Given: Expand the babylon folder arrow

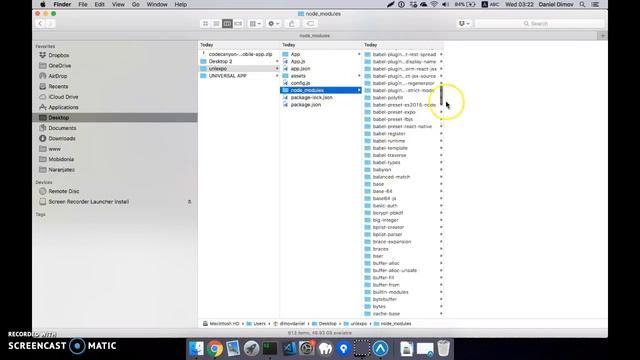Looking at the screenshot, I should 441,169.
